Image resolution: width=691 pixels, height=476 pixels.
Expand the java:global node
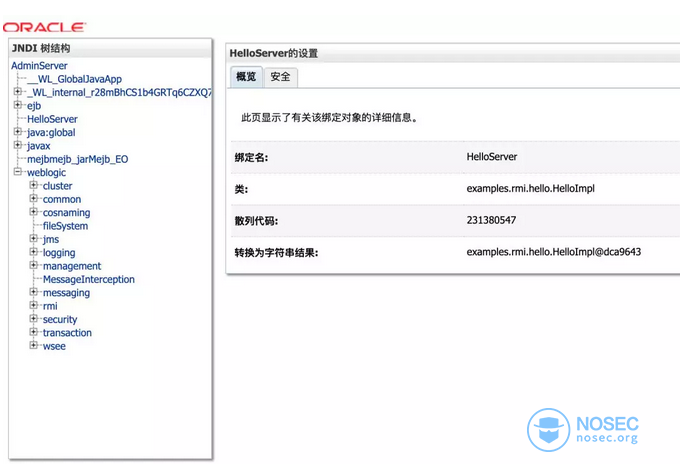[18, 132]
